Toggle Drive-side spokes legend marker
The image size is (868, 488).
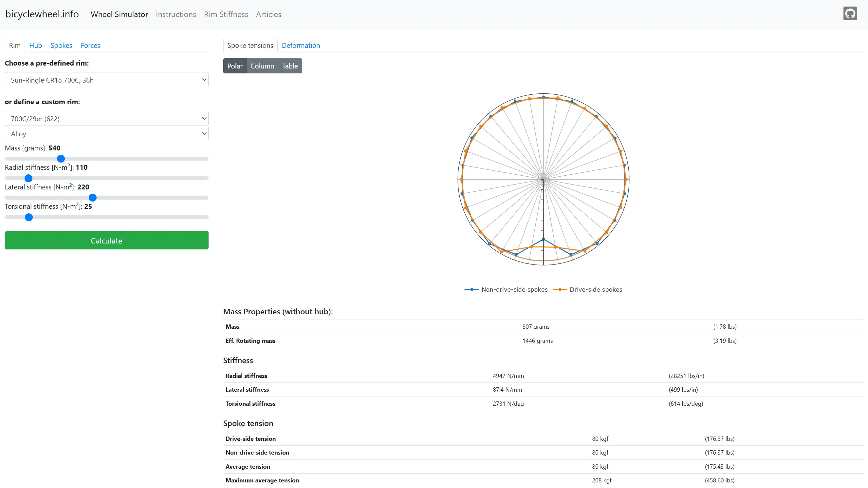click(560, 289)
